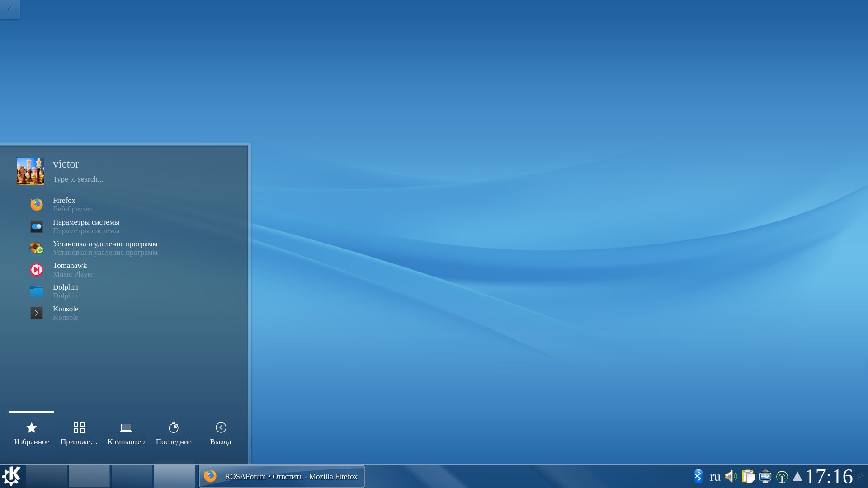Viewport: 868px width, 488px height.
Task: Click the Type to search field
Action: (x=78, y=179)
